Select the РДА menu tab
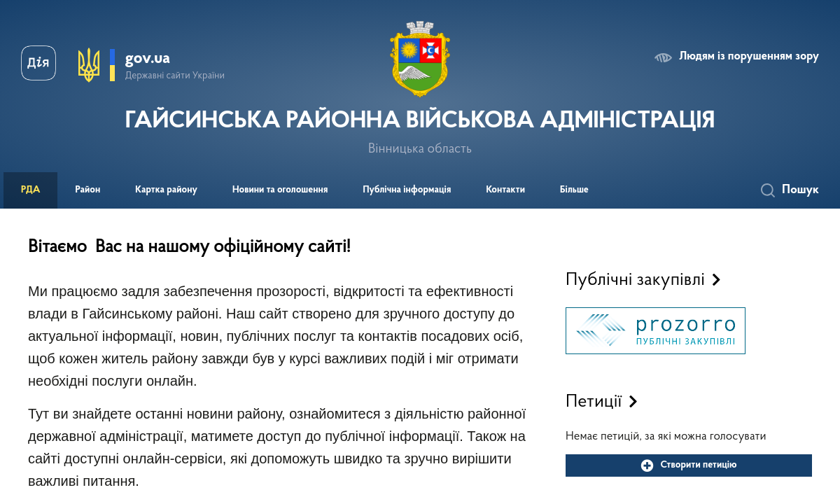 pos(30,190)
